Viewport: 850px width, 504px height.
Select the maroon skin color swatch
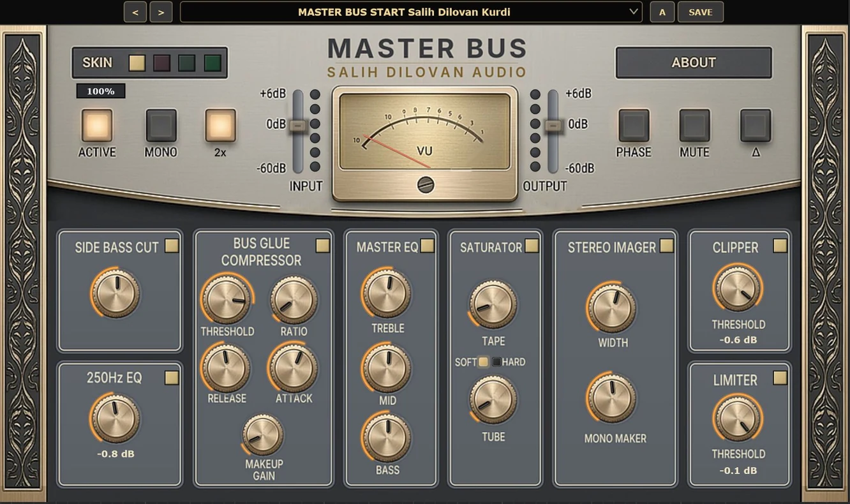point(162,63)
